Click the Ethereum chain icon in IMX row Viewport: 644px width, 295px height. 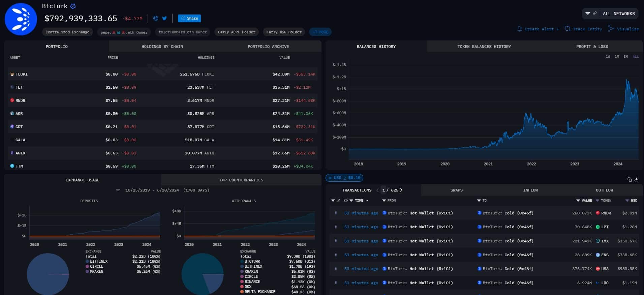click(x=336, y=241)
